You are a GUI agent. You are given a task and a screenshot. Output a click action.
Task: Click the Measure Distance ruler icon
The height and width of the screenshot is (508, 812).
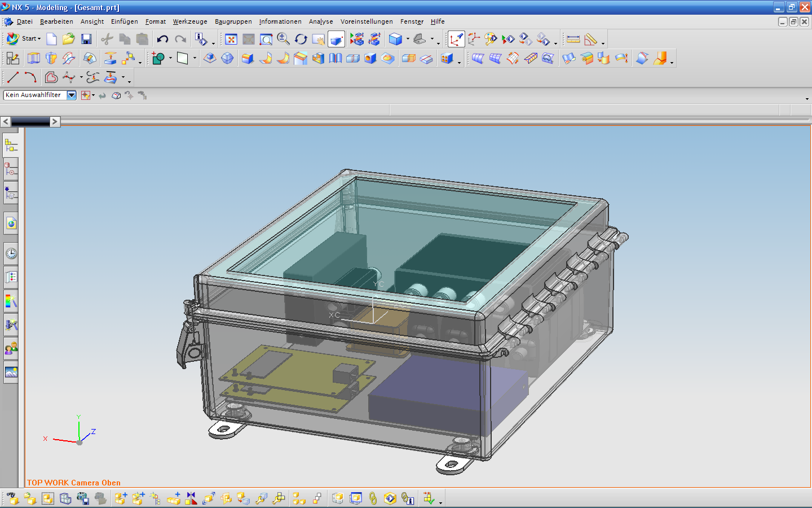pos(573,39)
